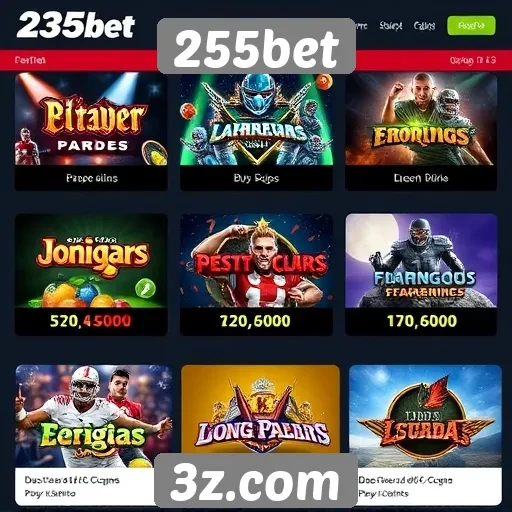
Task: Click the 520,45000 jackpot amount
Action: click(x=91, y=321)
